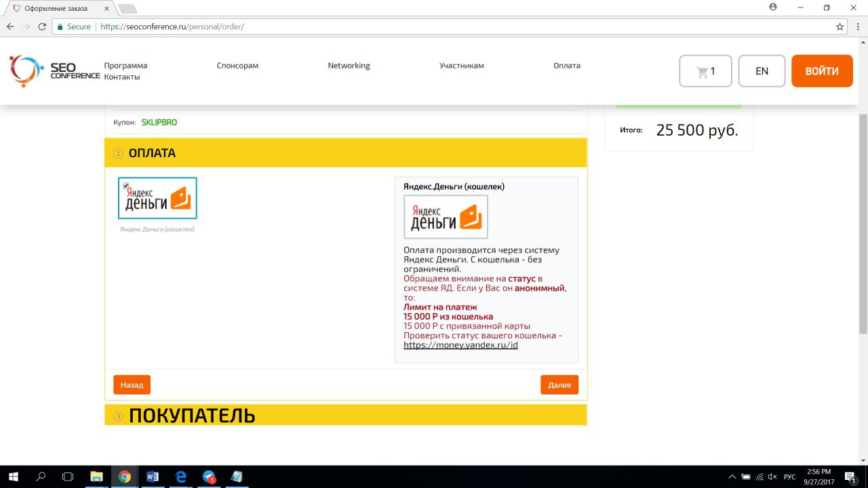Open the Программа menu item
868x488 pixels.
coord(125,66)
